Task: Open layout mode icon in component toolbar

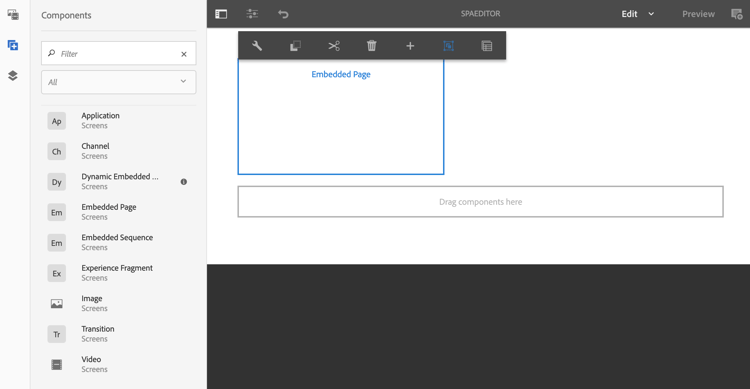Action: (x=486, y=46)
